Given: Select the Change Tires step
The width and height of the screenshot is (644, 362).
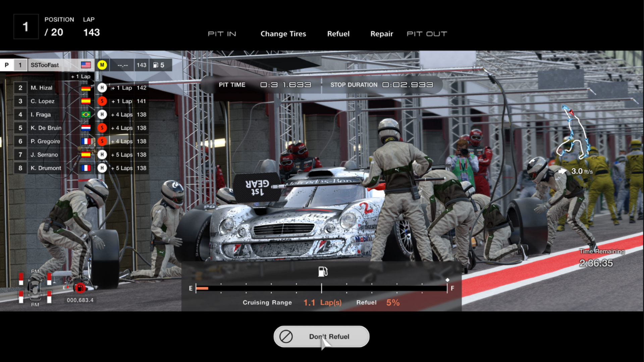Looking at the screenshot, I should (x=283, y=34).
